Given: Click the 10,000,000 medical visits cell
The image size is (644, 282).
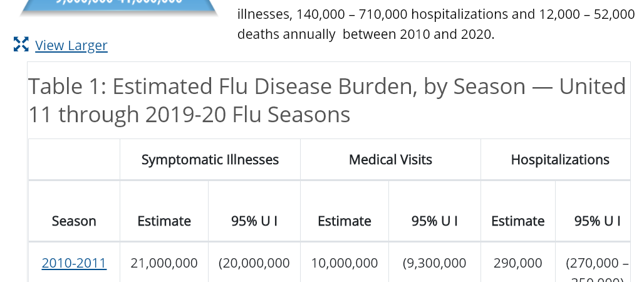Looking at the screenshot, I should click(x=345, y=263).
